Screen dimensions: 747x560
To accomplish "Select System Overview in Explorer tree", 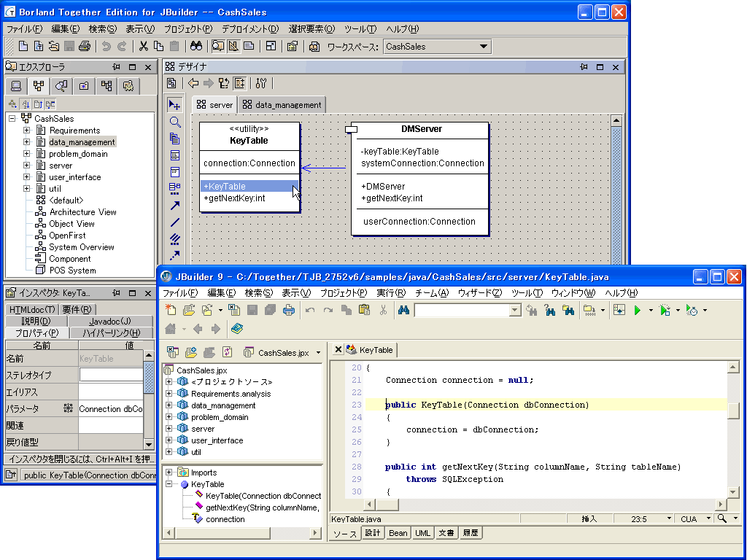I will point(82,247).
